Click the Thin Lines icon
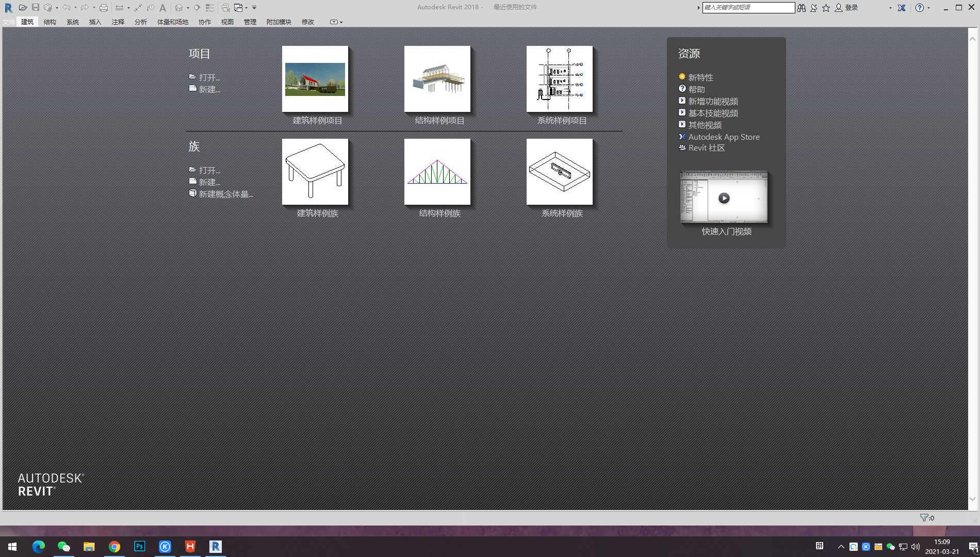The image size is (980, 557). tap(210, 7)
